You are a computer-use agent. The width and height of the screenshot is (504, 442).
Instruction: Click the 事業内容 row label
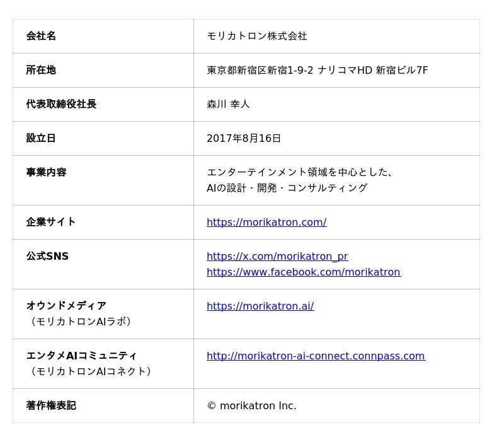coord(46,172)
